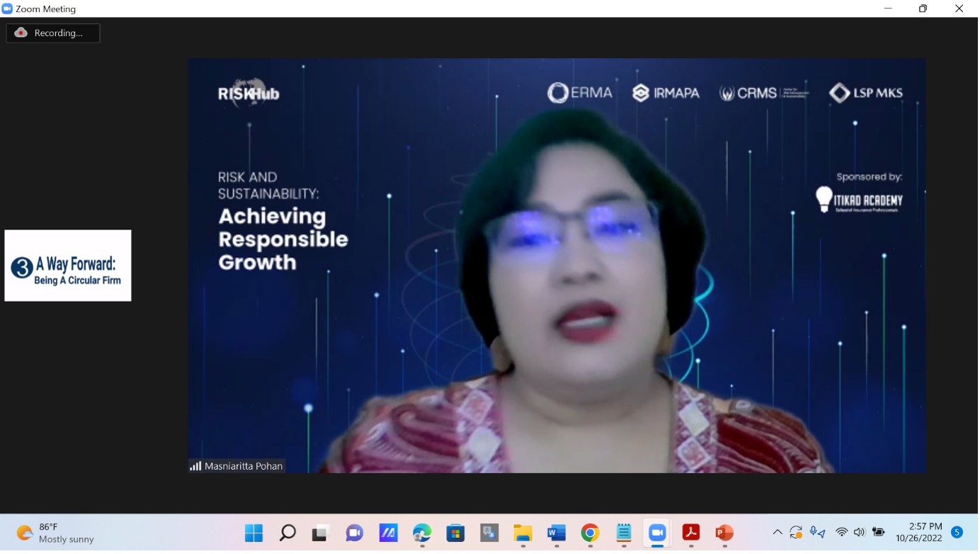Launch Teams Chat from the taskbar
Image resolution: width=980 pixels, height=554 pixels.
(354, 533)
